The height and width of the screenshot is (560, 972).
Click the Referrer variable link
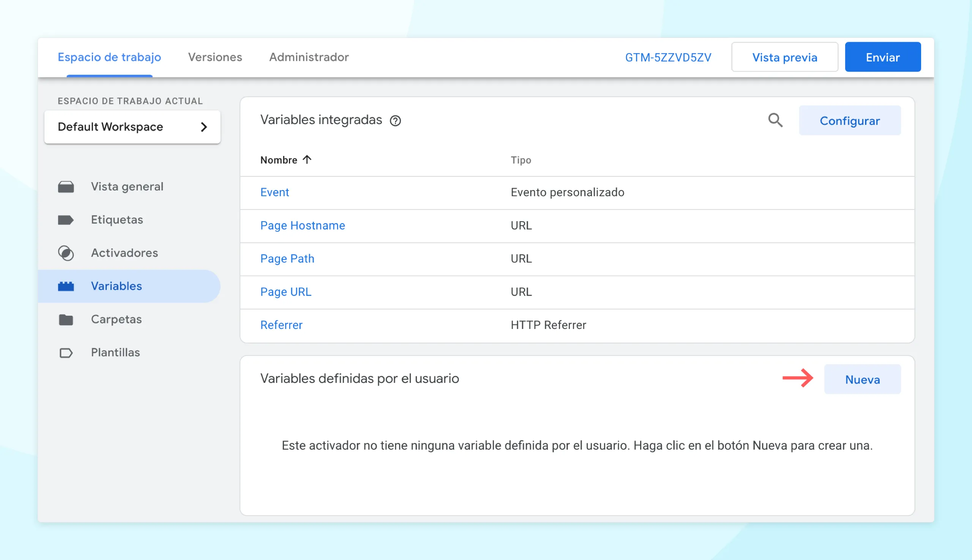281,324
